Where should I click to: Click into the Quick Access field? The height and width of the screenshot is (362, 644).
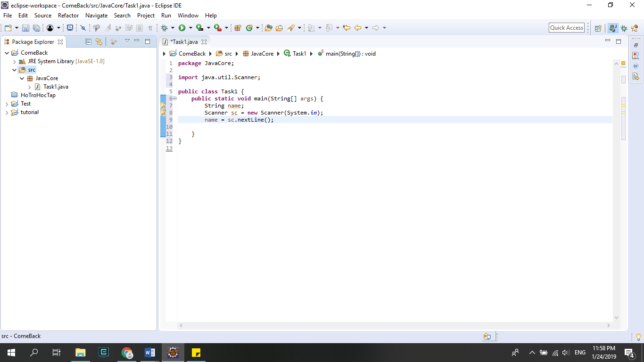(567, 28)
